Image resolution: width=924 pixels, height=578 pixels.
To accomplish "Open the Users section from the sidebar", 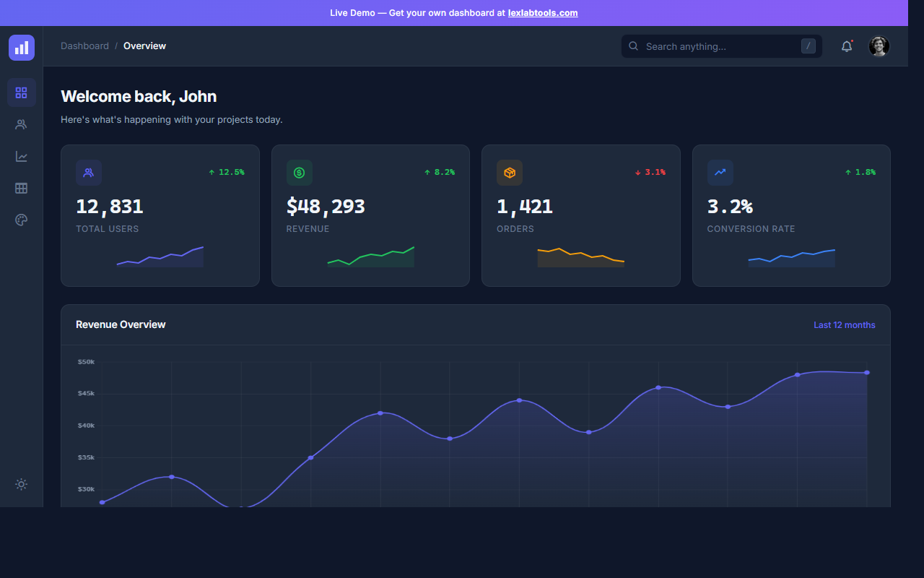I will [x=21, y=124].
